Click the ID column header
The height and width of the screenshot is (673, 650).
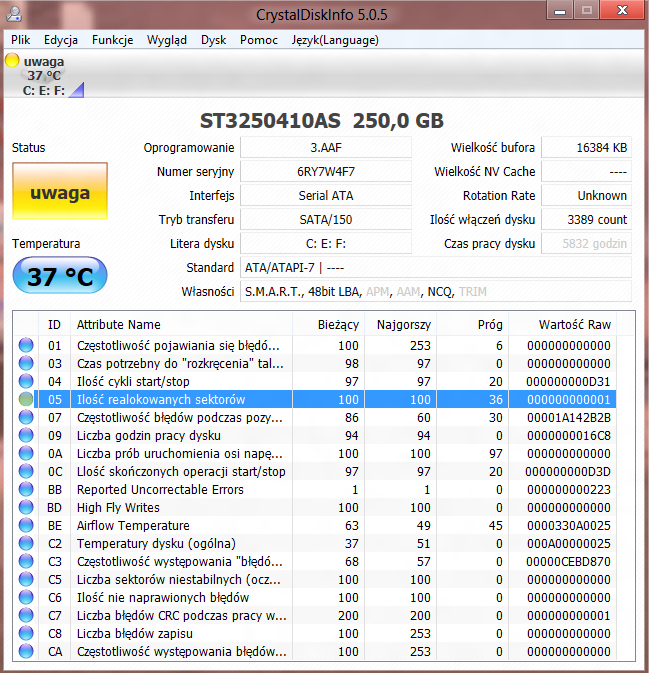pos(55,324)
